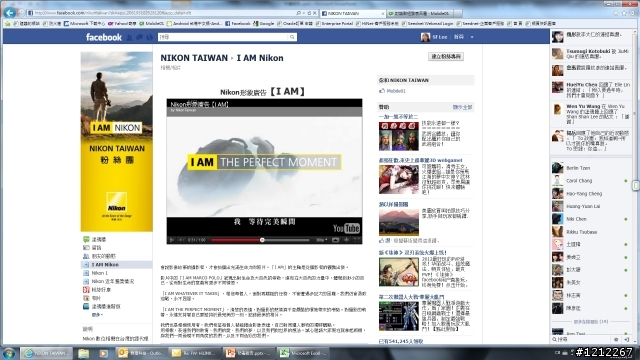640x360 pixels.
Task: Open the blue wall-poster app in sidebar
Action: click(86, 306)
